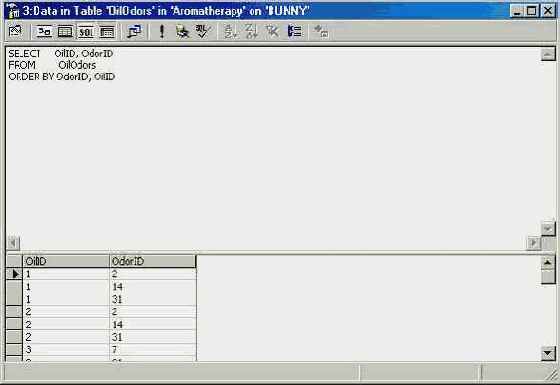560x385 pixels.
Task: Toggle the Use Group By icon
Action: 294,31
